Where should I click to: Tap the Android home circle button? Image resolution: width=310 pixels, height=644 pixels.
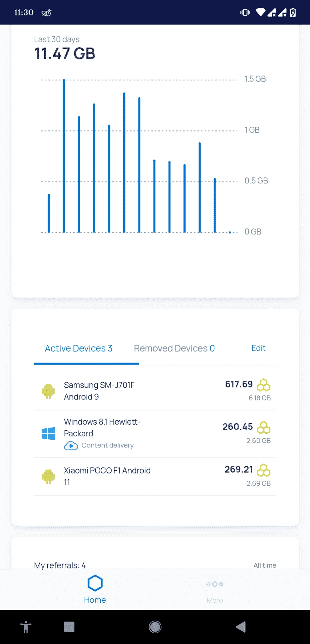[x=155, y=627]
